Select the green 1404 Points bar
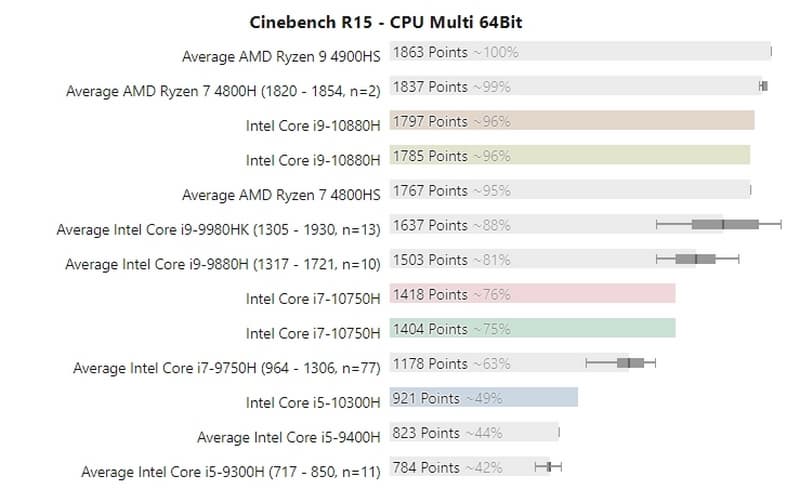Screen dimensions: 800x490 click(532, 328)
